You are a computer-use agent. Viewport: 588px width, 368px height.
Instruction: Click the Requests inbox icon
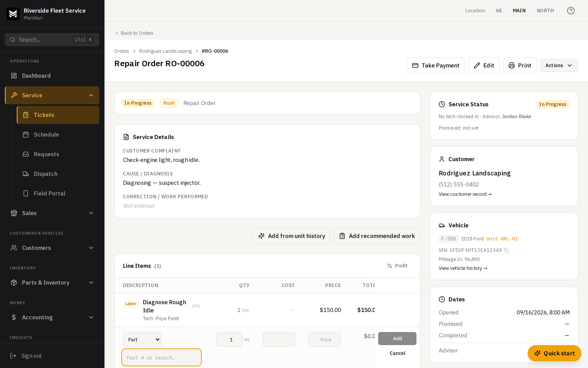pyautogui.click(x=26, y=154)
